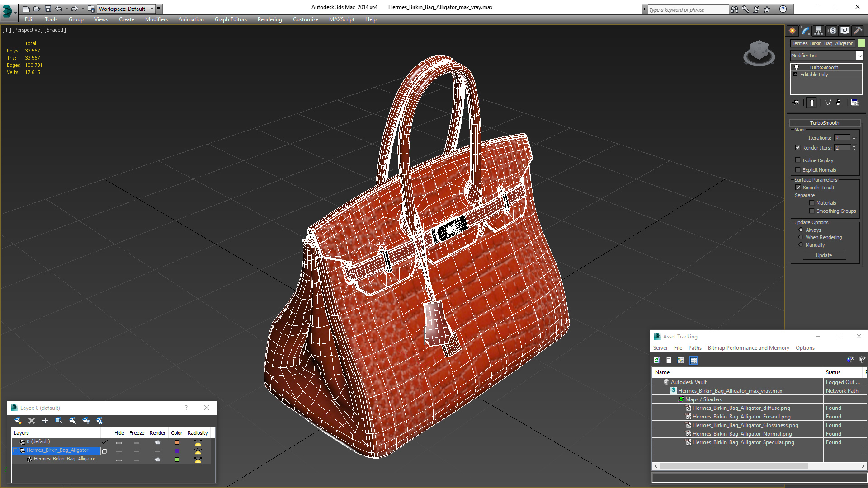Open the [Shaded] viewport shading menu
This screenshot has height=488, width=868.
pyautogui.click(x=55, y=30)
